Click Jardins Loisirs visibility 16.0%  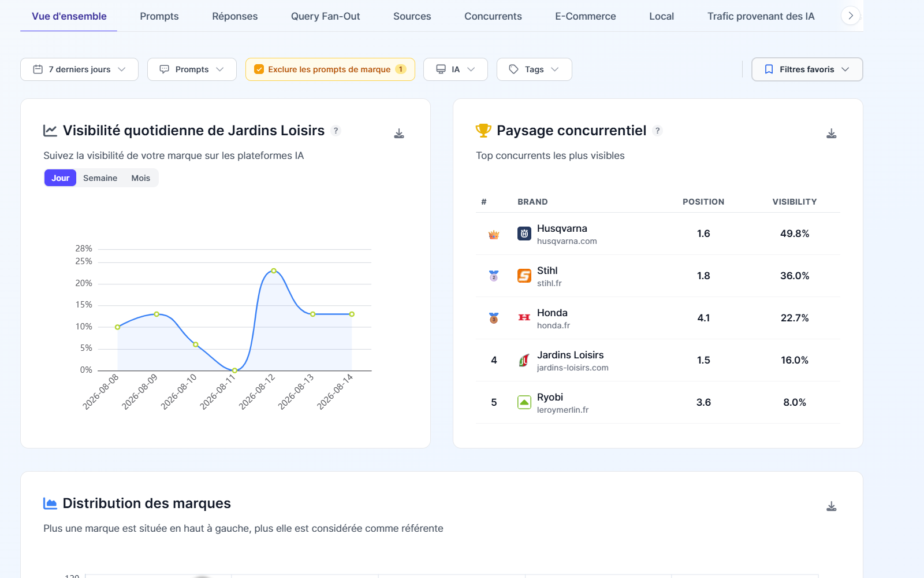(x=795, y=360)
